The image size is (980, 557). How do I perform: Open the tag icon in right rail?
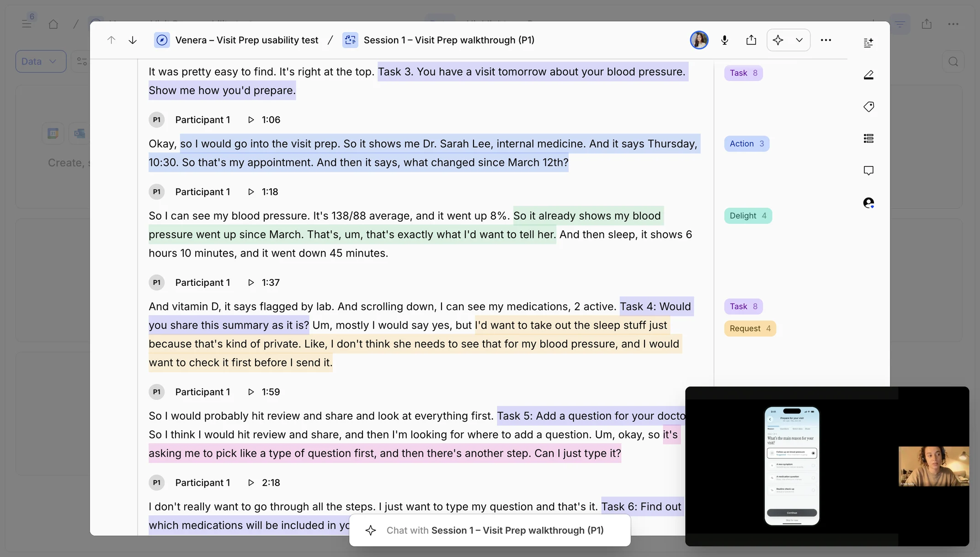868,107
